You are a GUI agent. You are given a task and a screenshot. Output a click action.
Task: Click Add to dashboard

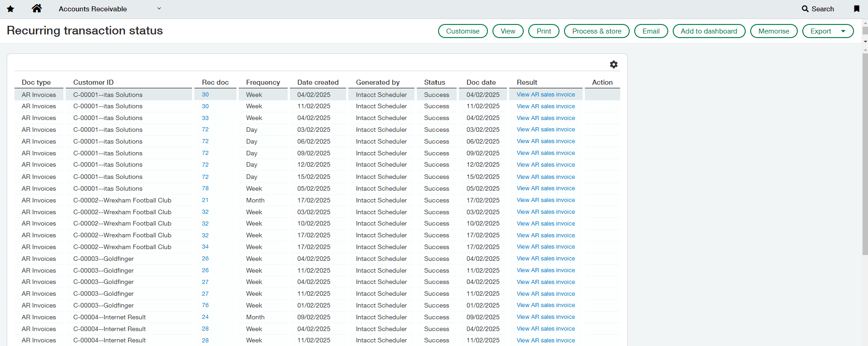pos(709,31)
